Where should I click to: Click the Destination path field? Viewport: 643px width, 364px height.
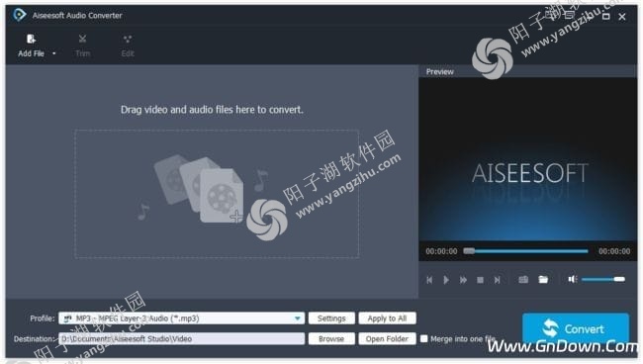click(x=182, y=338)
